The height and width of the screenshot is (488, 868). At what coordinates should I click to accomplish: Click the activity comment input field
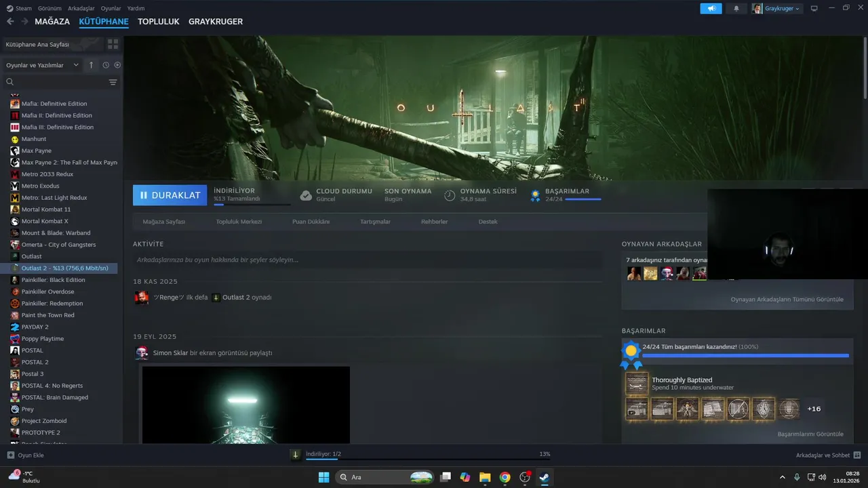368,260
